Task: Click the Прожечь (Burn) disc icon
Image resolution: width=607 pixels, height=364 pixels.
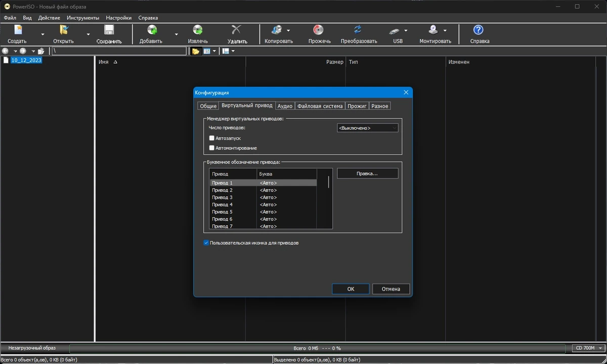Action: [x=319, y=30]
